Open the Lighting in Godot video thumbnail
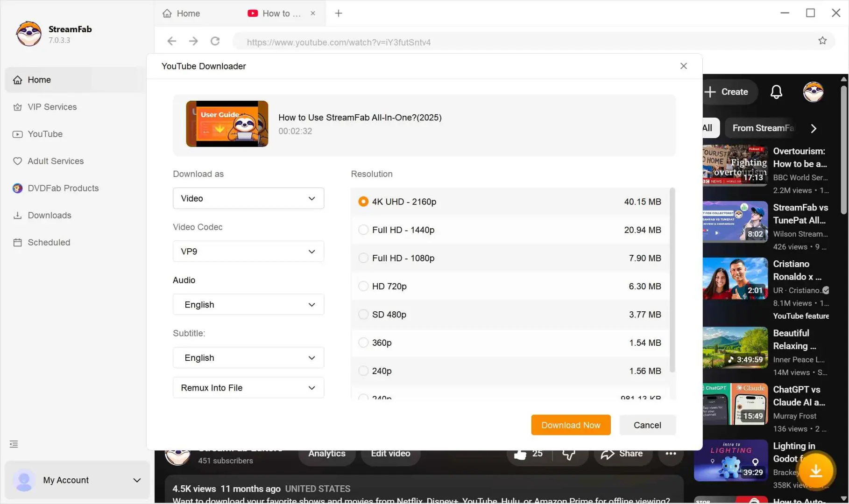 (731, 461)
